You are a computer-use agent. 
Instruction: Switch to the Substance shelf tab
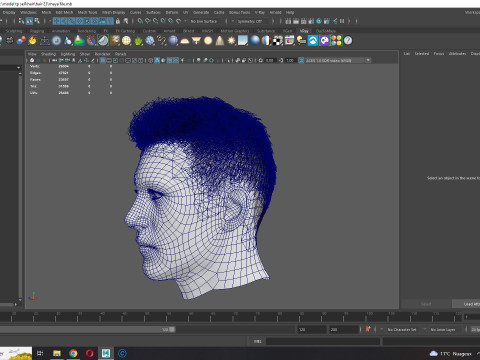coord(266,31)
